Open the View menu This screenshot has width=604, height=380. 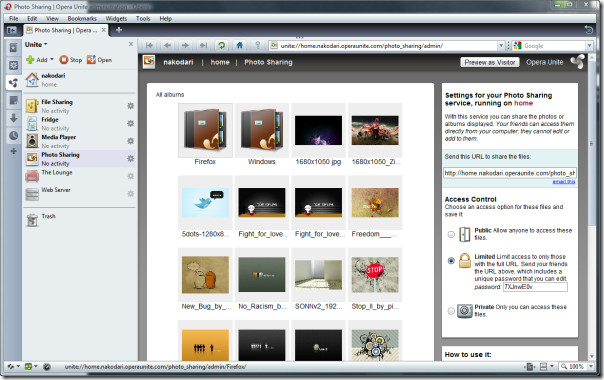pyautogui.click(x=52, y=18)
